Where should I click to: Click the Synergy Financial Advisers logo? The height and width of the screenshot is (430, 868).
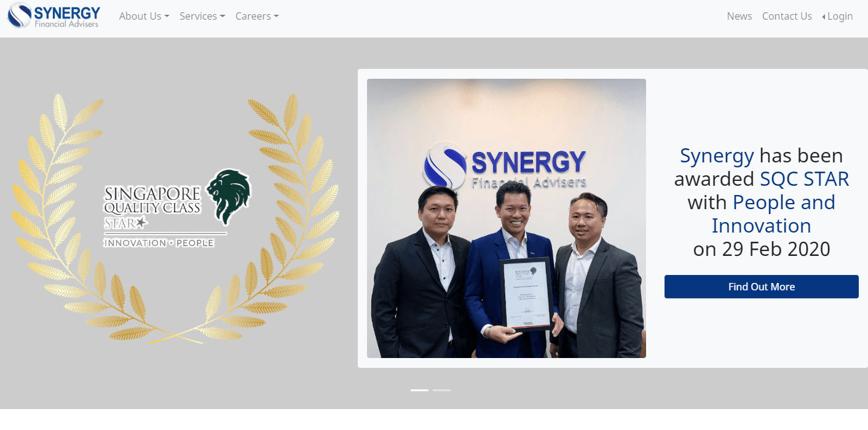click(x=53, y=16)
